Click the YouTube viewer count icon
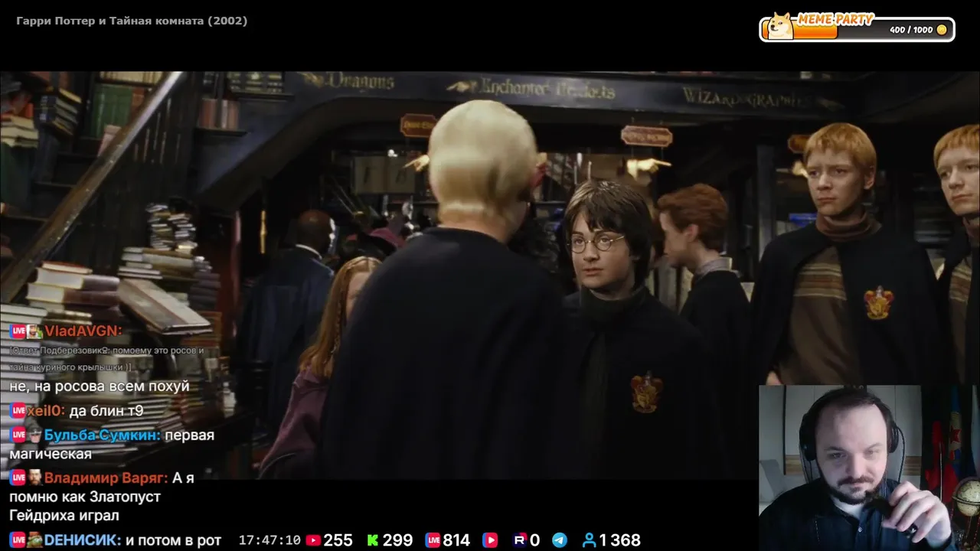The height and width of the screenshot is (551, 980). coord(312,540)
